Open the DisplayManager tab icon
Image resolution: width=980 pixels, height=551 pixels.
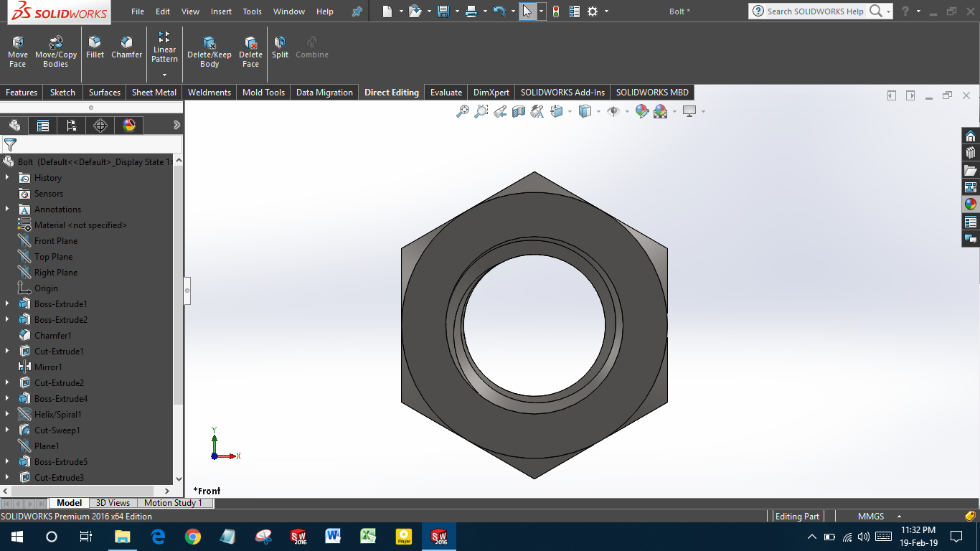point(129,126)
